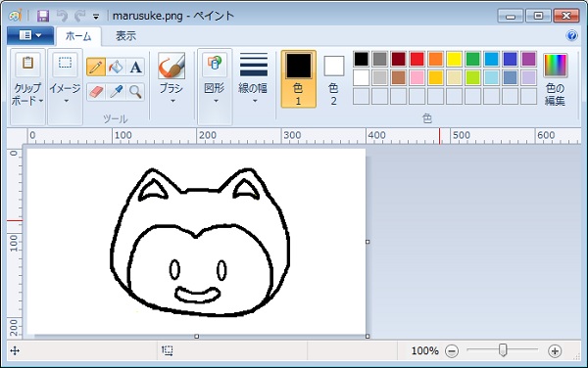The image size is (588, 368).
Task: Open Edit colors (色の編集) rainbow icon
Action: click(556, 66)
